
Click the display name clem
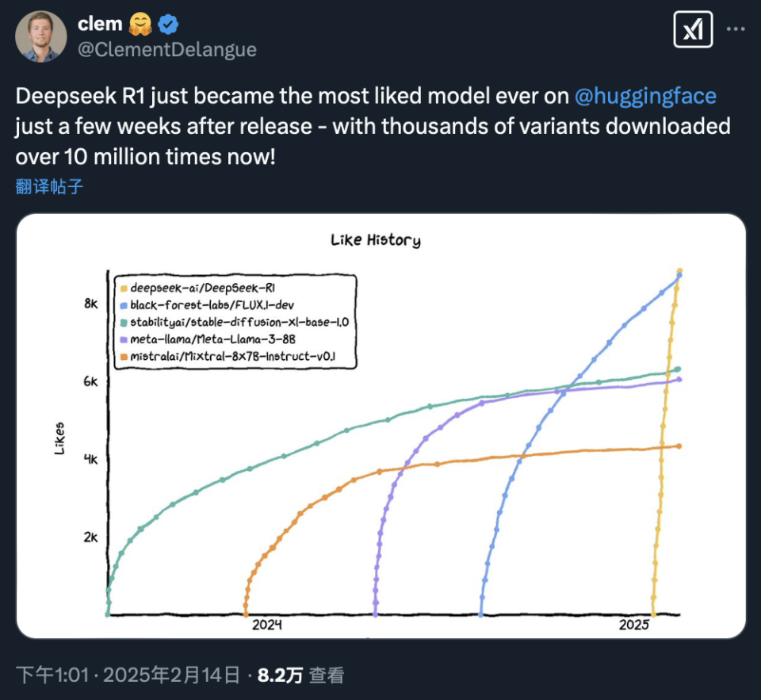pyautogui.click(x=99, y=23)
